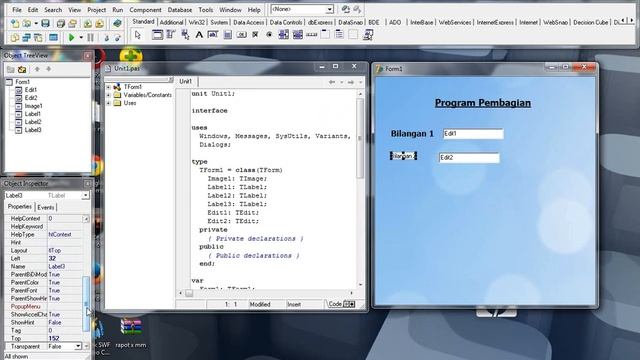Click the View Unit toolbar icon
This screenshot has height=360, width=640.
pyautogui.click(x=15, y=38)
